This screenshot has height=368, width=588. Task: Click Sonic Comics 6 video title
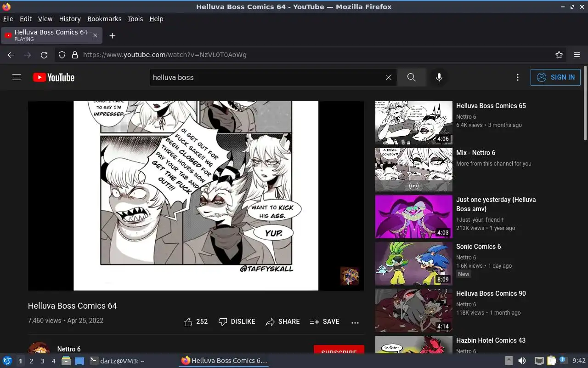click(x=479, y=247)
